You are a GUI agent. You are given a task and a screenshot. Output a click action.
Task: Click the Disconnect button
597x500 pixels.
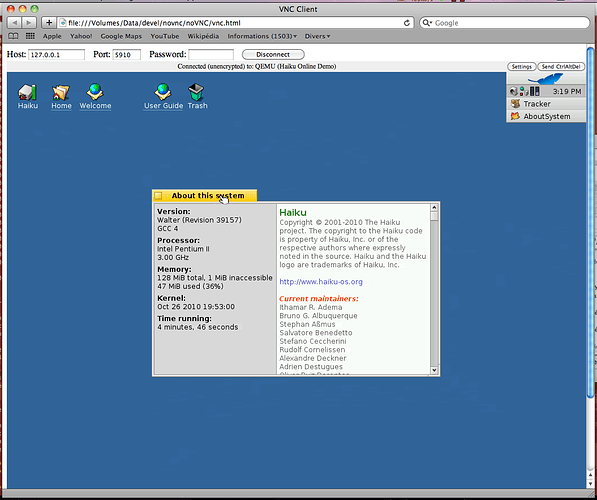pyautogui.click(x=273, y=54)
